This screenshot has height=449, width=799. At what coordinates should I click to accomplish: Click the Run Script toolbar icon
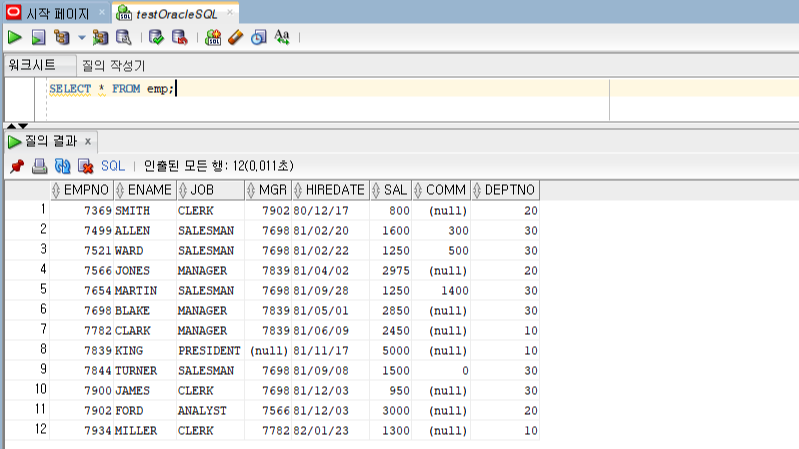click(39, 37)
